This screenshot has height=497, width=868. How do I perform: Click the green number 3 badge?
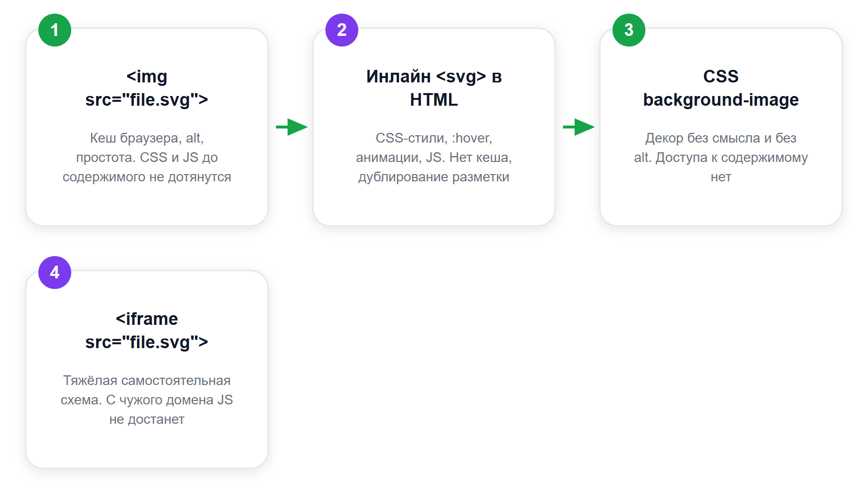(629, 30)
